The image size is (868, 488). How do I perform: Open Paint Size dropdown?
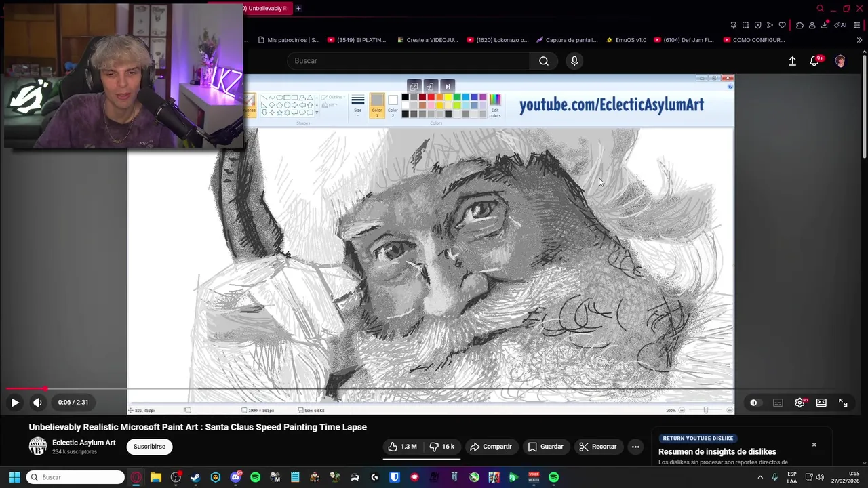[x=357, y=106]
